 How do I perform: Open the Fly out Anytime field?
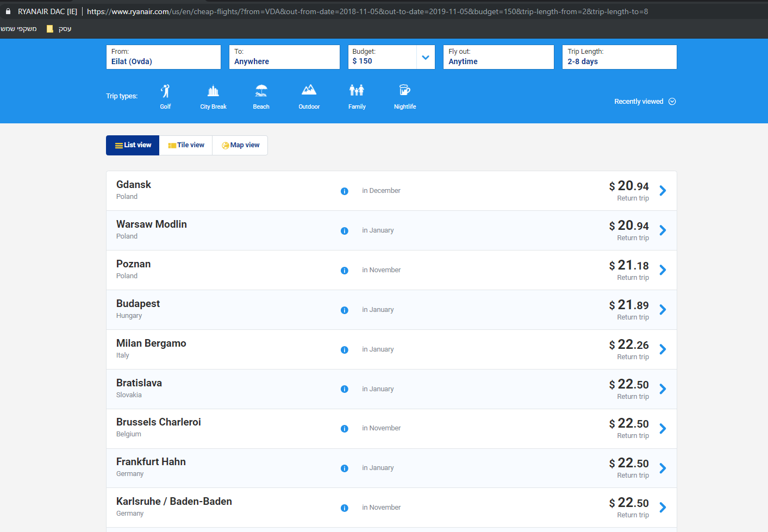tap(498, 57)
